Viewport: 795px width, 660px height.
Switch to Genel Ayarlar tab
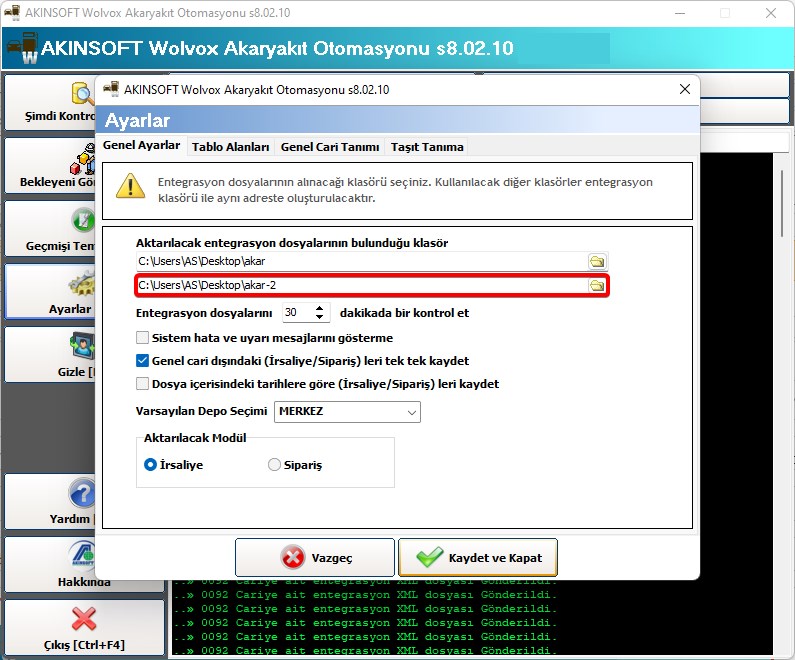tap(141, 145)
